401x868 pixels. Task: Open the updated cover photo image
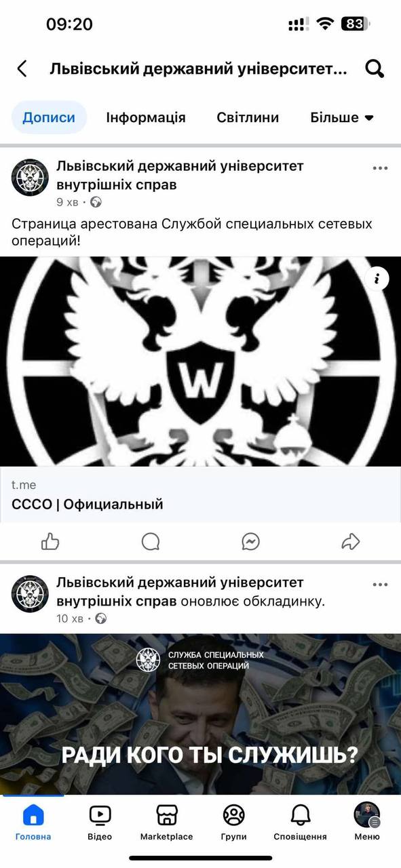click(x=201, y=714)
